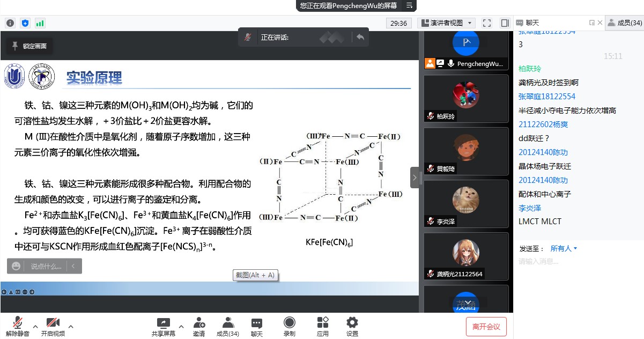Enter fullscreen mode via the fullscreen icon
Image resolution: width=644 pixels, height=339 pixels.
tap(487, 23)
